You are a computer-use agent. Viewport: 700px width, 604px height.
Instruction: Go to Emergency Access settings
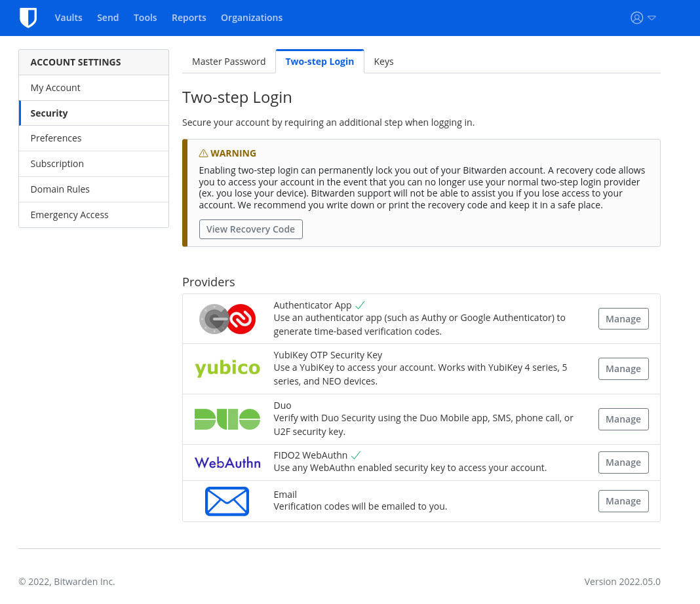pyautogui.click(x=69, y=215)
